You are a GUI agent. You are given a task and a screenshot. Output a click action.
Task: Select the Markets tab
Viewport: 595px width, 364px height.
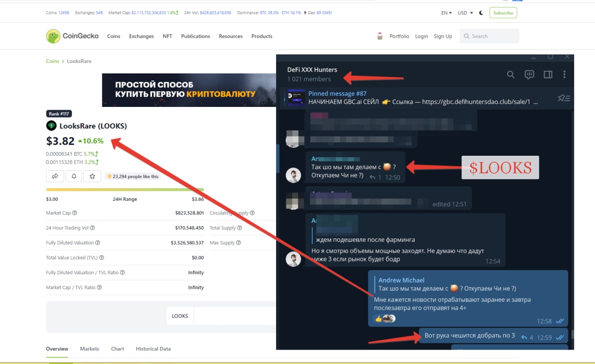(89, 349)
